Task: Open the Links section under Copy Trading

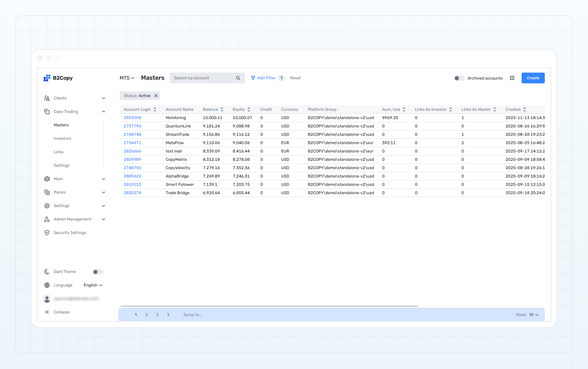Action: 58,152
